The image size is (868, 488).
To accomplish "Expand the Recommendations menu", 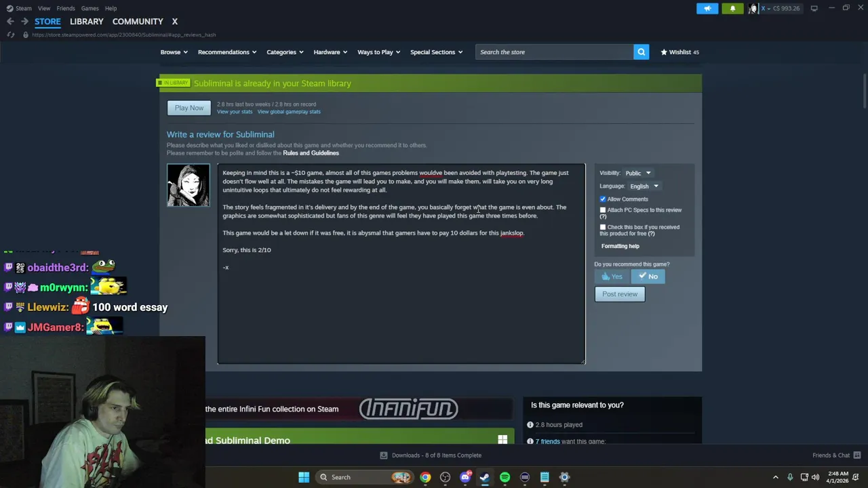I will pyautogui.click(x=227, y=52).
